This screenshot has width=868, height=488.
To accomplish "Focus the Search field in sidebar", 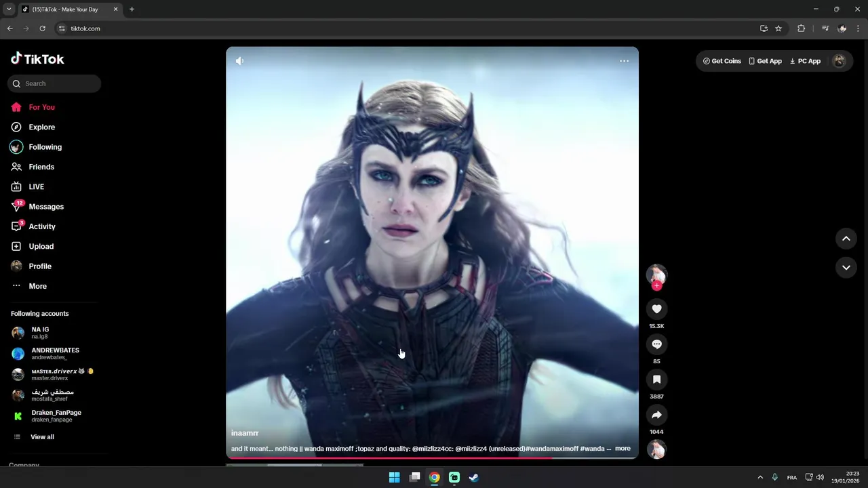I will [54, 83].
